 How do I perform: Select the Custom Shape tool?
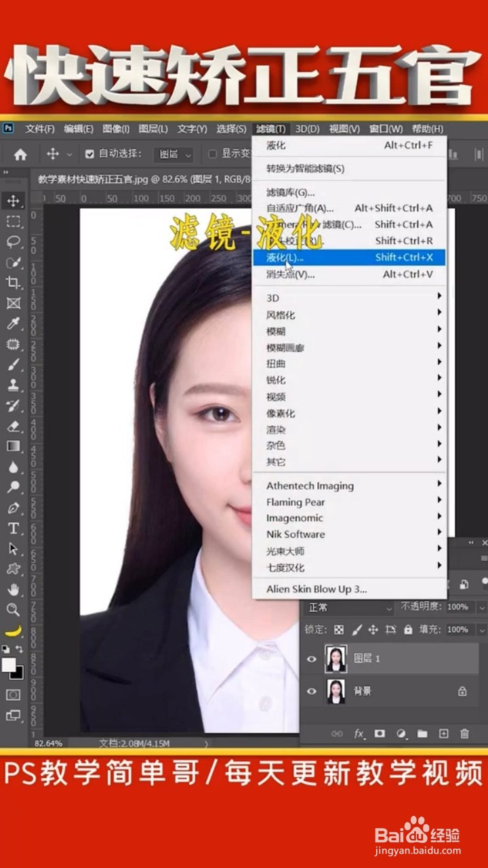tap(14, 568)
